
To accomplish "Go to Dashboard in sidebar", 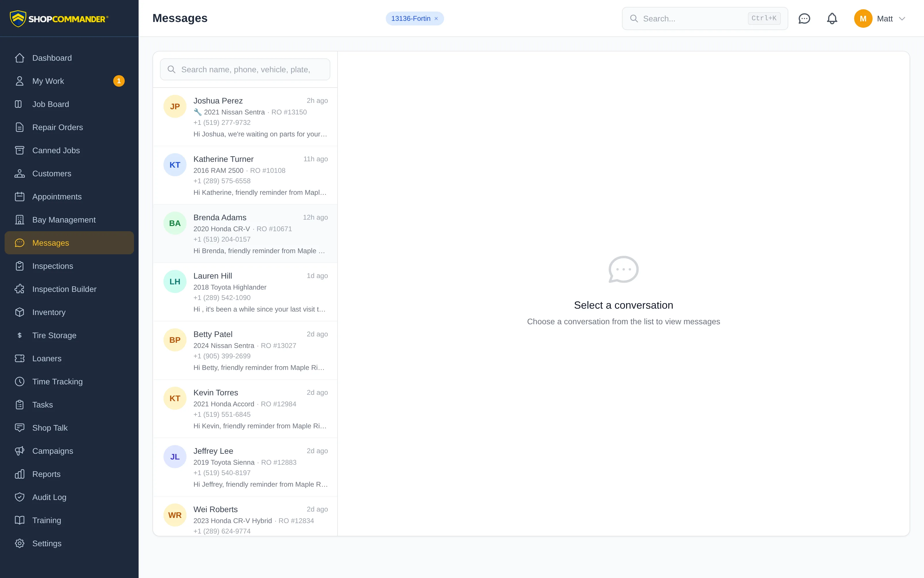I will click(x=69, y=58).
